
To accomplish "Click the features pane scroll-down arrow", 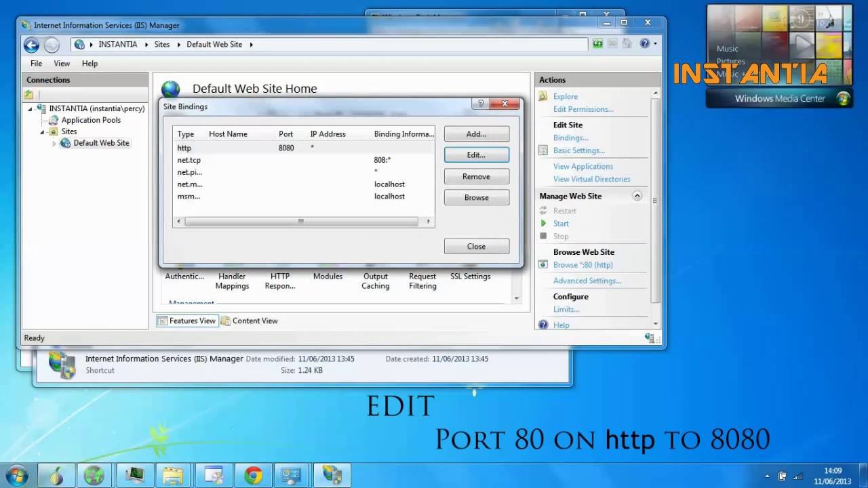I will (517, 298).
